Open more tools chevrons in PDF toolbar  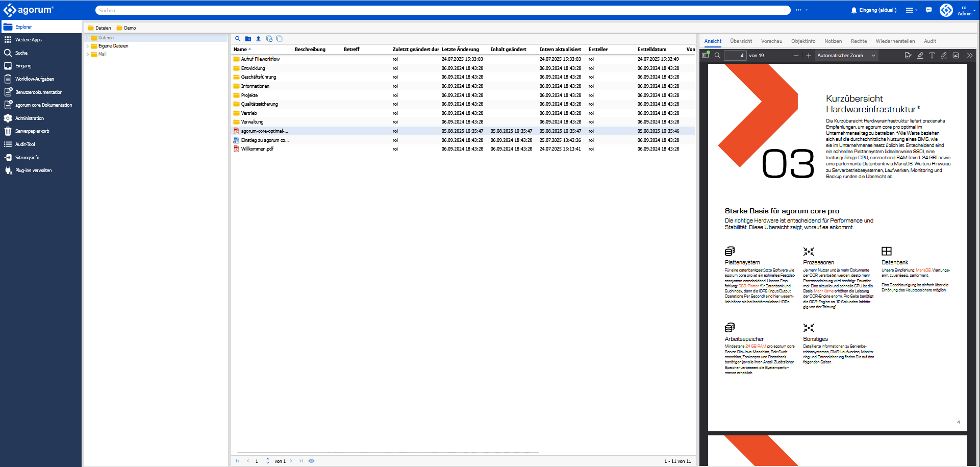[x=970, y=56]
